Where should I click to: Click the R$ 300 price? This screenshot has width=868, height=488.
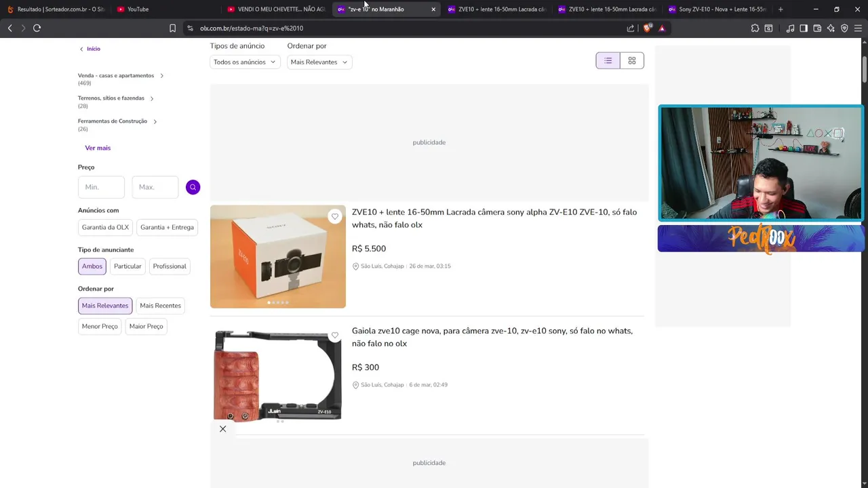tap(366, 367)
